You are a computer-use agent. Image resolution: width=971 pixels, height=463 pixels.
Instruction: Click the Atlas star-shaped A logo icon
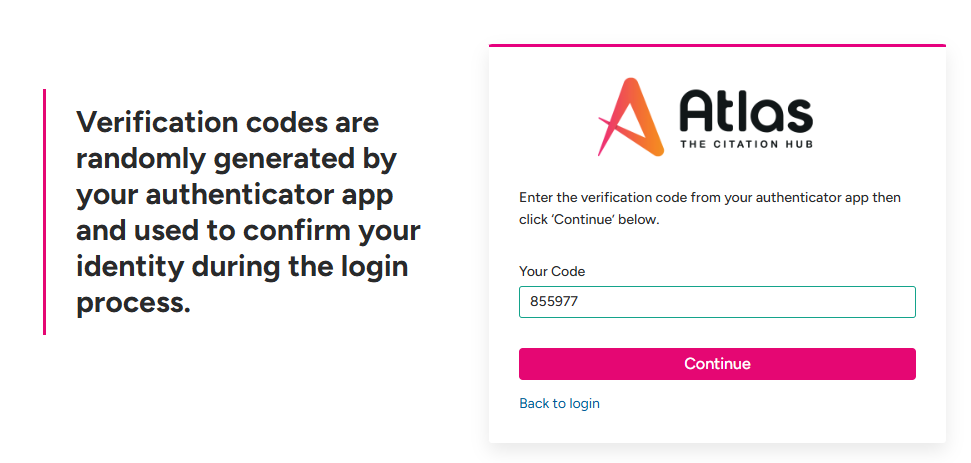pyautogui.click(x=632, y=117)
